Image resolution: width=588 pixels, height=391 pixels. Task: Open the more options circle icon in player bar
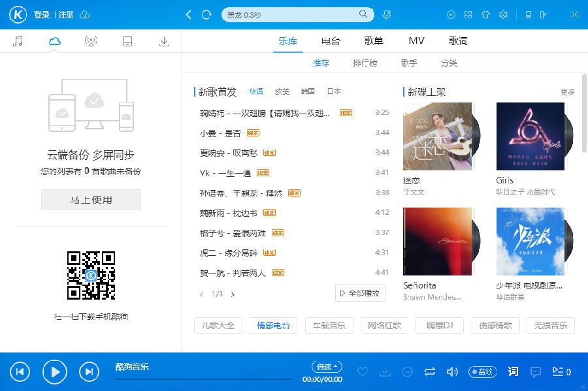point(407,371)
